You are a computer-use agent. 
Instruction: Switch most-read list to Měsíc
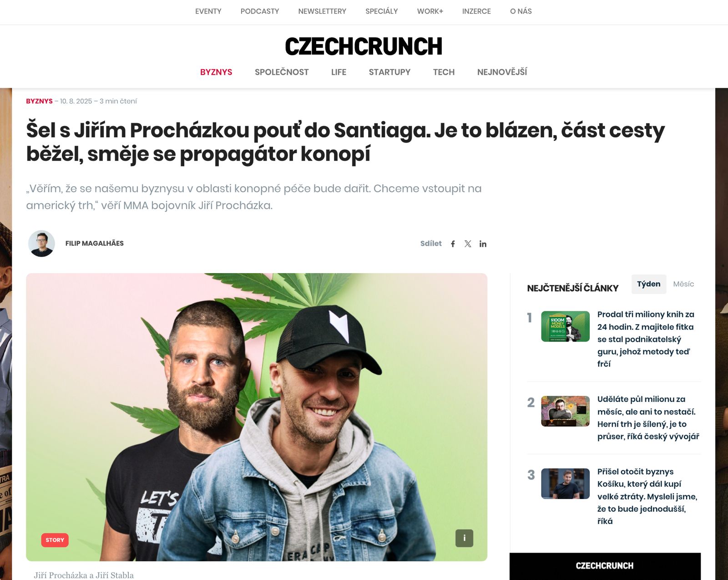(x=683, y=284)
